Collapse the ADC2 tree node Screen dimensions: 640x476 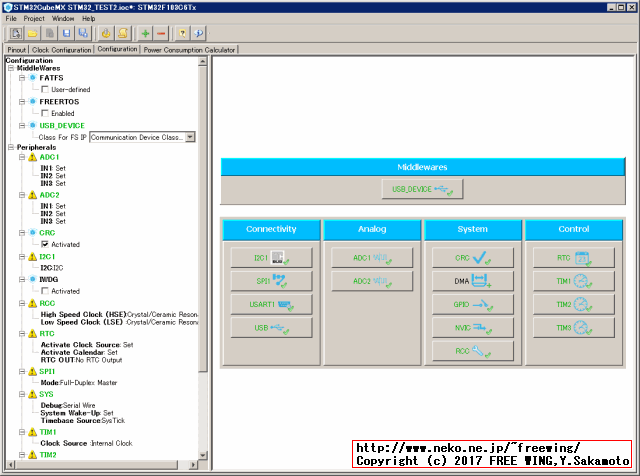[22, 195]
